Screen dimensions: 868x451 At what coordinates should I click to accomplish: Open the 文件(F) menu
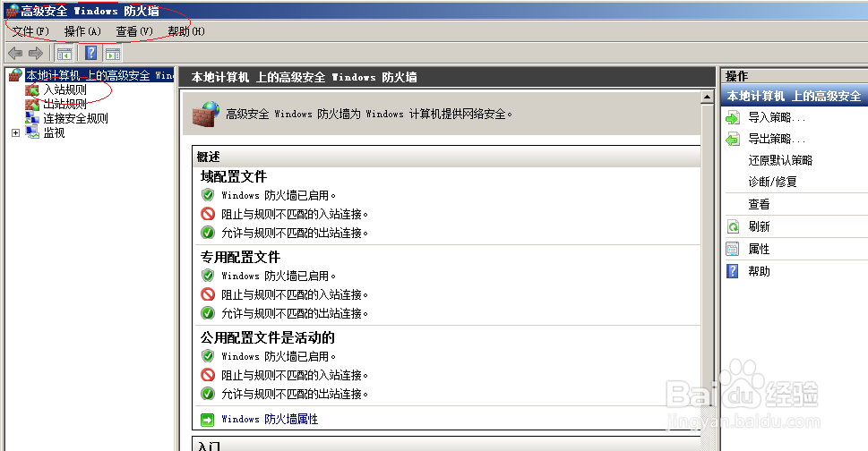30,31
